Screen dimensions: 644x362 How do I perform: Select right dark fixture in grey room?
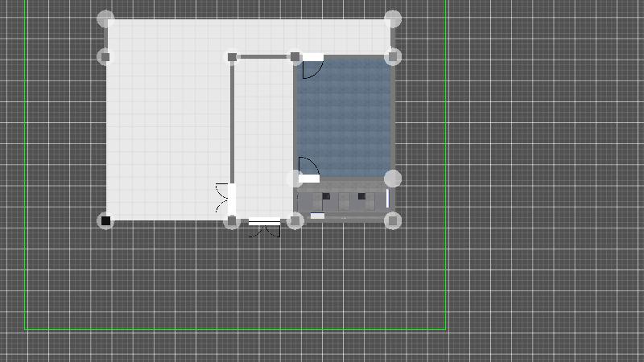point(362,196)
